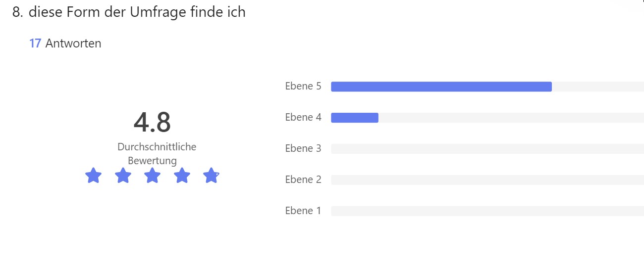The image size is (644, 269).
Task: Click the empty Ebene 2 bar
Action: (487, 180)
